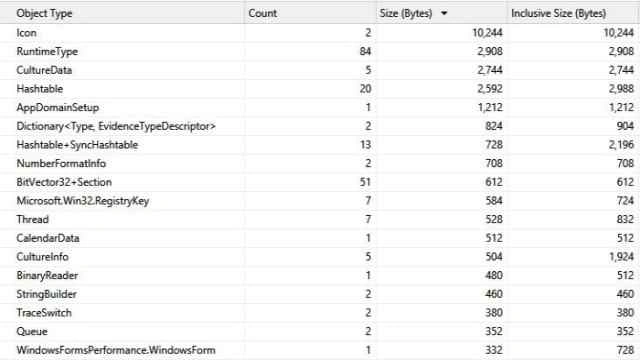Click the Size (Bytes) column header

click(441, 13)
